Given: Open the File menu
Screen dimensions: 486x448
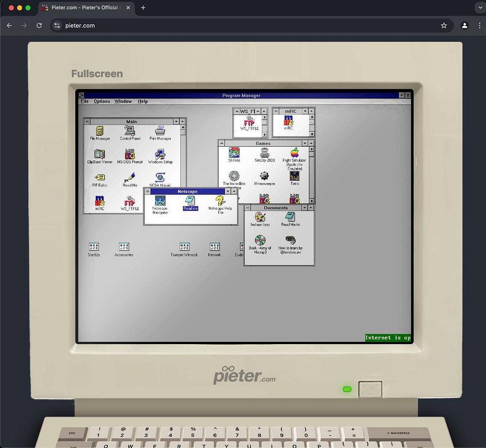Looking at the screenshot, I should [x=85, y=102].
